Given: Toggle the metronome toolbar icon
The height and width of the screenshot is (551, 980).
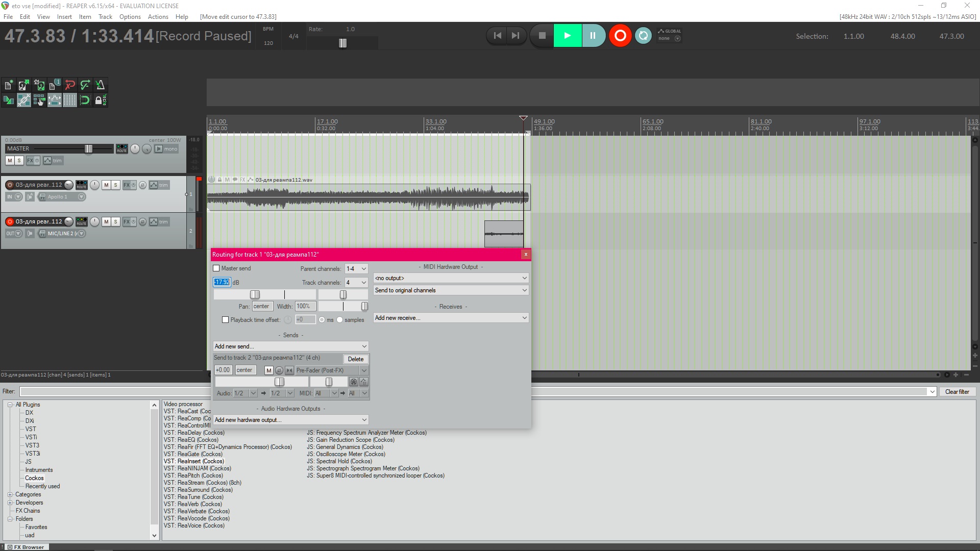Looking at the screenshot, I should 100,85.
